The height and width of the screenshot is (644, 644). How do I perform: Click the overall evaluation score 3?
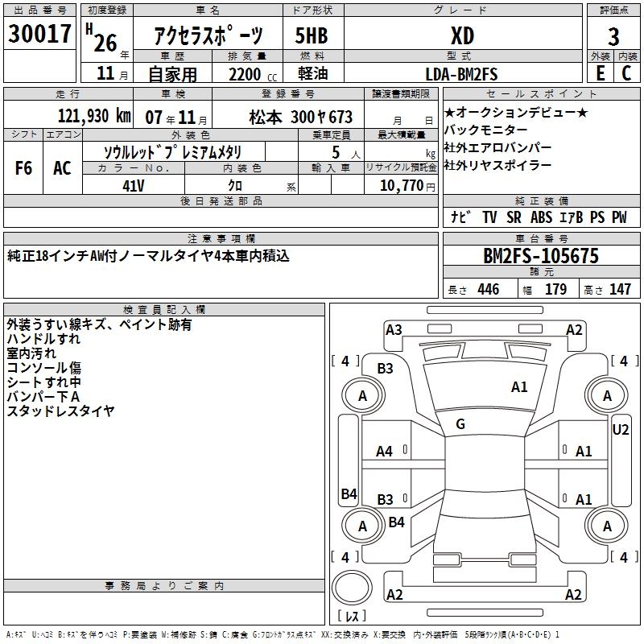click(x=613, y=36)
